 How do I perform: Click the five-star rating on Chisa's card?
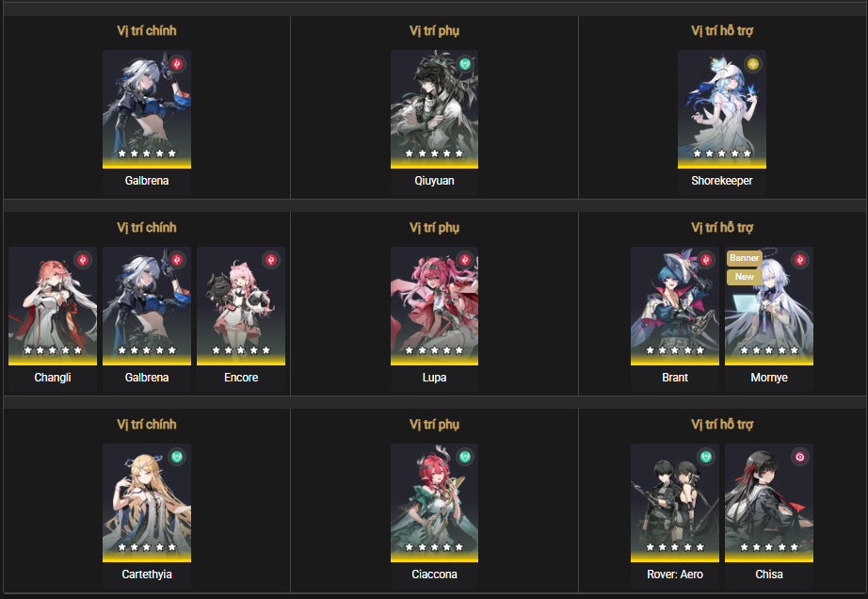pyautogui.click(x=769, y=547)
